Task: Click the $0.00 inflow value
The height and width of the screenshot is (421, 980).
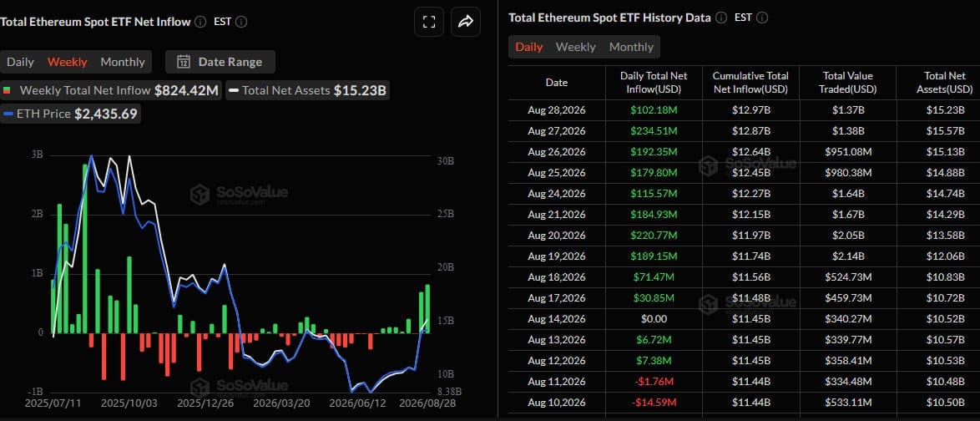Action: 654,318
